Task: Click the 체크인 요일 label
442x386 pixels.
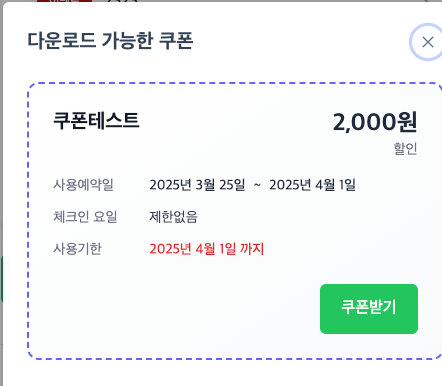Action: [x=85, y=217]
